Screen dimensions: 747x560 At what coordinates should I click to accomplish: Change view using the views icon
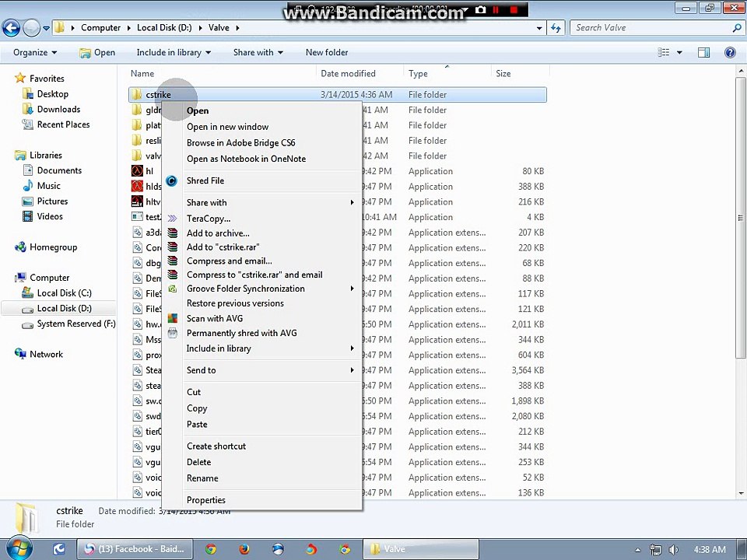pos(663,52)
